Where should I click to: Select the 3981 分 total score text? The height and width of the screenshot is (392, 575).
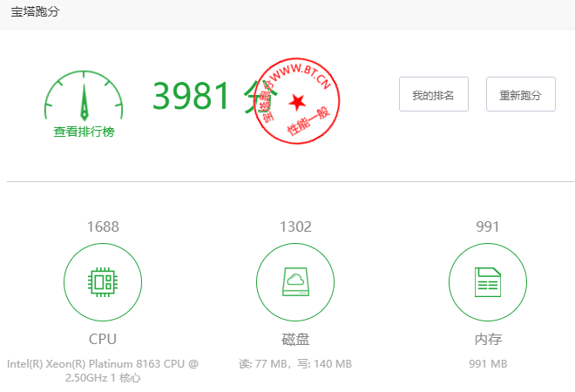pos(214,96)
